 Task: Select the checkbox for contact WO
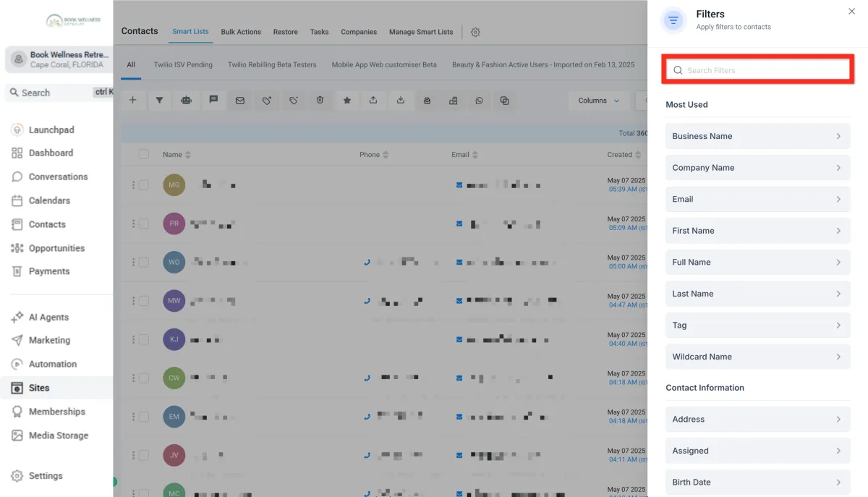pos(144,262)
